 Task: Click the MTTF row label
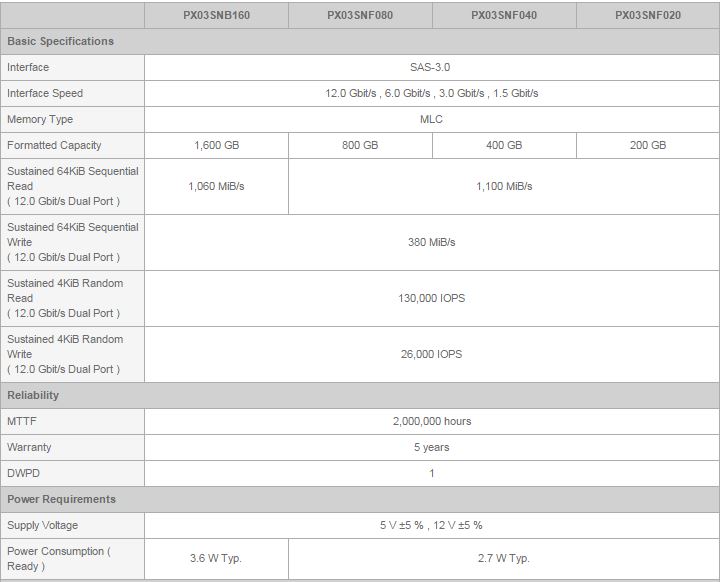pyautogui.click(x=22, y=421)
